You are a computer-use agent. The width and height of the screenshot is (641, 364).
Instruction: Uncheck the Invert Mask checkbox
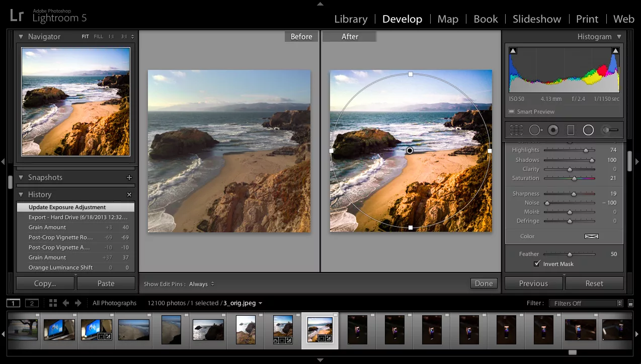point(537,264)
